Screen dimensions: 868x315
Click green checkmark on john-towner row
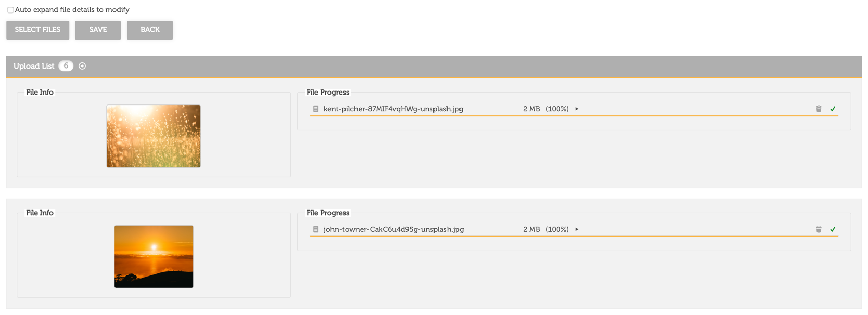pyautogui.click(x=833, y=229)
